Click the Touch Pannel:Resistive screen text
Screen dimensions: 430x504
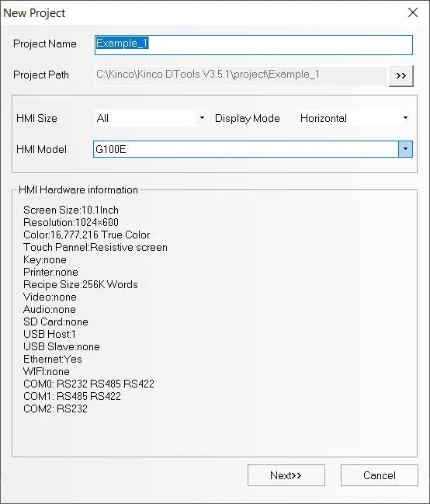point(95,247)
